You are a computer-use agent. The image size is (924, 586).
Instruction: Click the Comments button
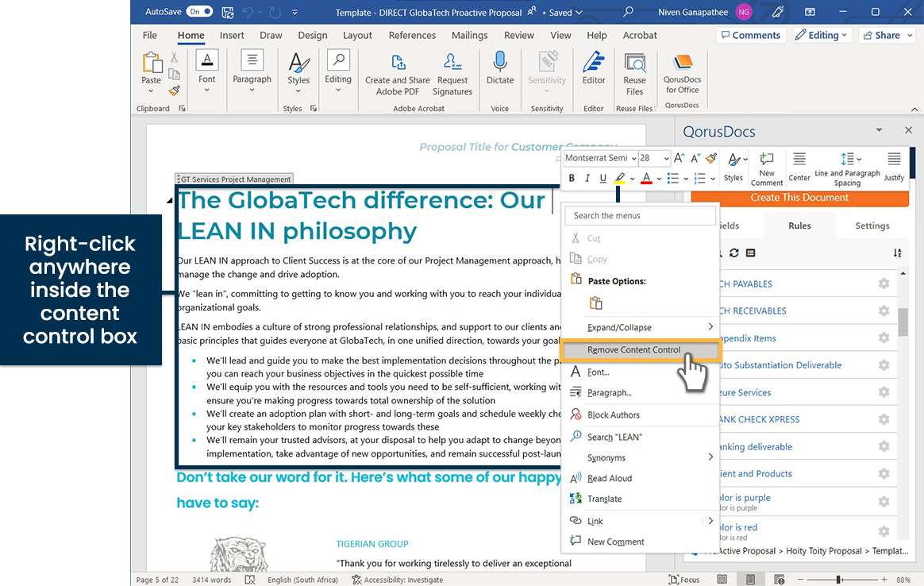[x=751, y=36]
